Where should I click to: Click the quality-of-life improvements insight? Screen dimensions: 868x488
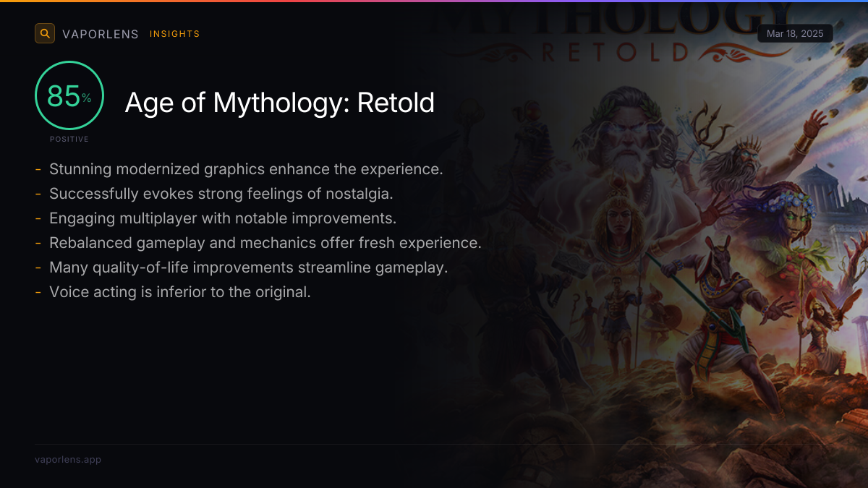coord(249,267)
